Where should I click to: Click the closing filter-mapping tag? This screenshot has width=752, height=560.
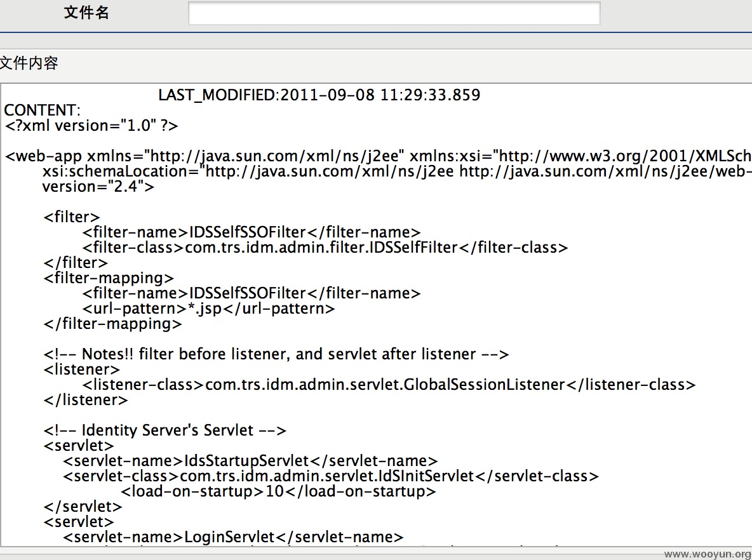112,324
